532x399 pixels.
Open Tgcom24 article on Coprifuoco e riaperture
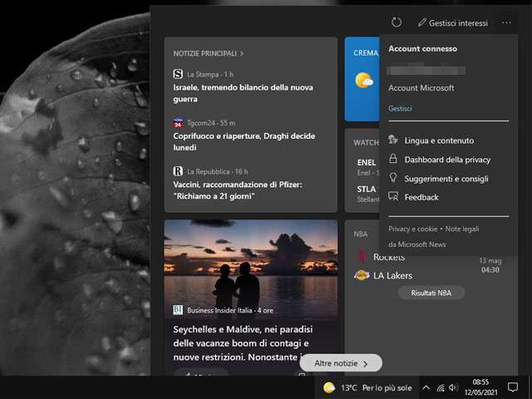pos(243,141)
